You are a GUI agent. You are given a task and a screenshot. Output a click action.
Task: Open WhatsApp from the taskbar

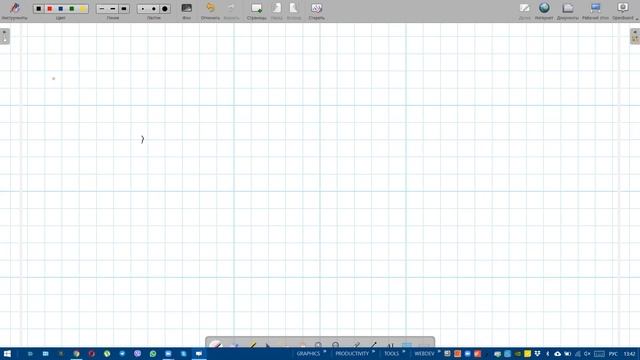tap(153, 353)
